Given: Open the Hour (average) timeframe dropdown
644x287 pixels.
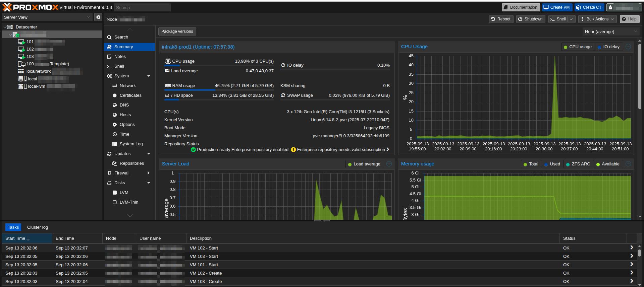Looking at the screenshot, I should point(610,32).
